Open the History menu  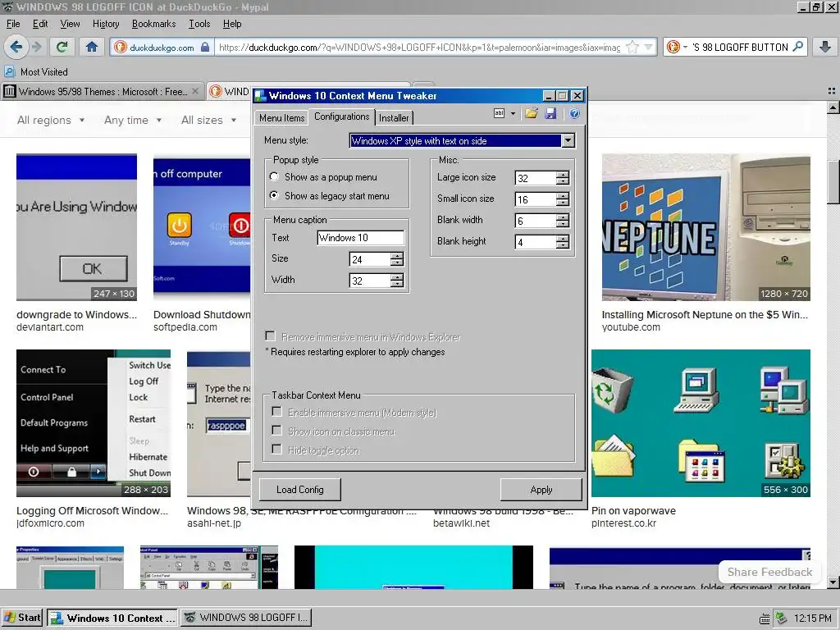(106, 24)
